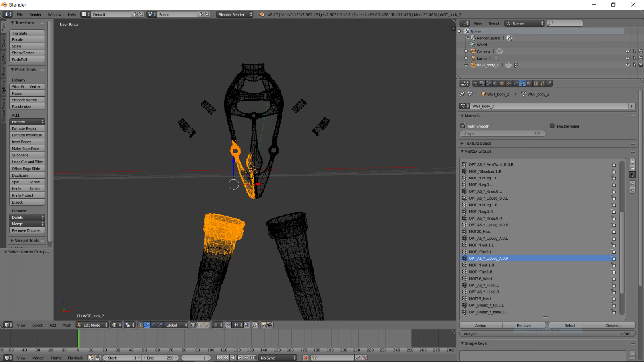Viewport: 644px width, 362px height.
Task: Enable the Double Sided checkbox
Action: 552,126
